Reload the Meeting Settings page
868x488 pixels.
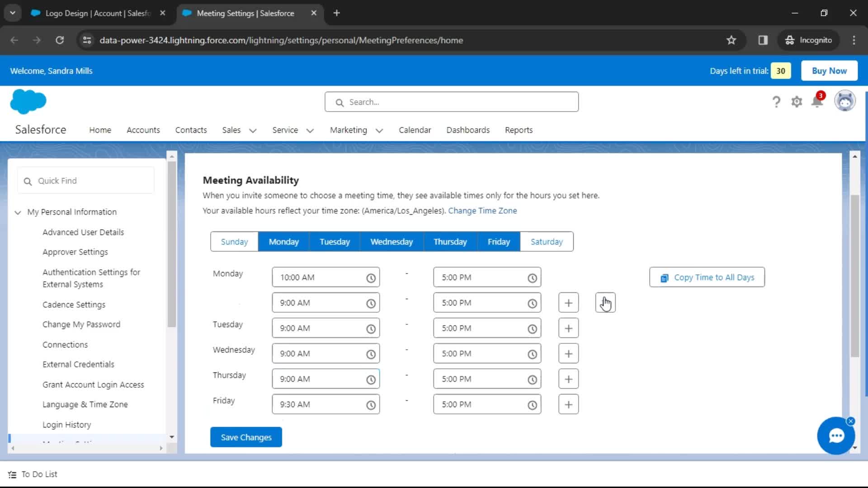[60, 40]
